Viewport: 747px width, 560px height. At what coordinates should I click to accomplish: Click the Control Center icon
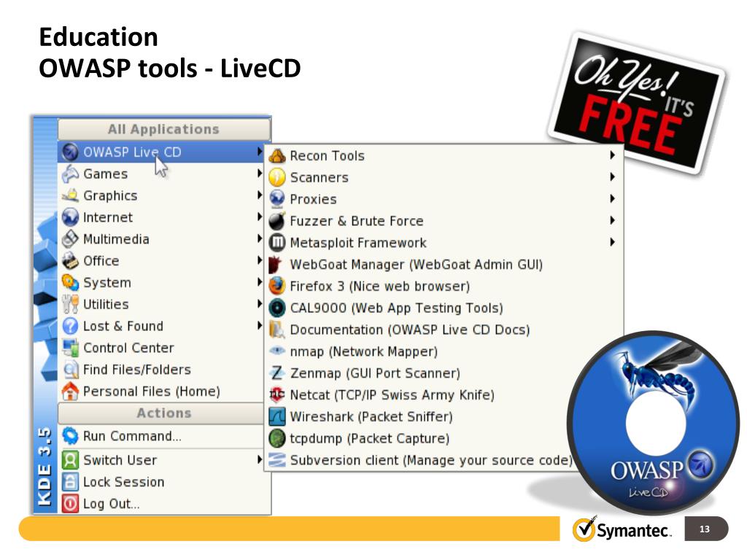point(70,348)
